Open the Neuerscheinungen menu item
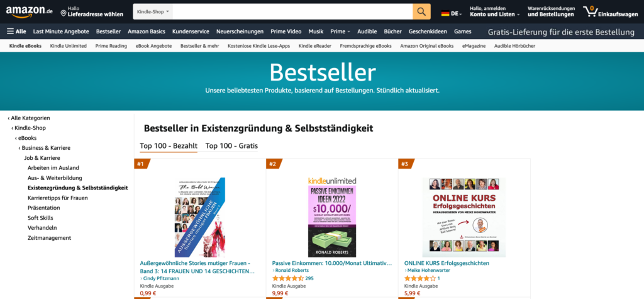 [x=240, y=31]
